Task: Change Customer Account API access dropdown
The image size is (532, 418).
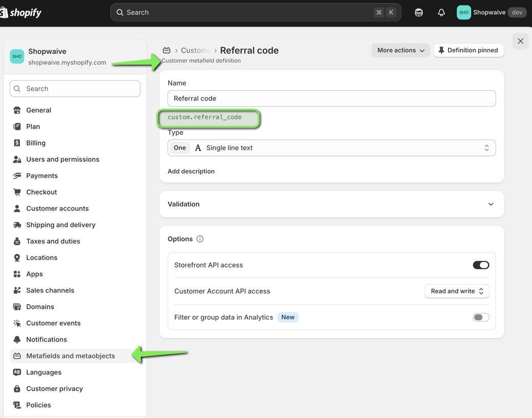Action: [x=457, y=291]
